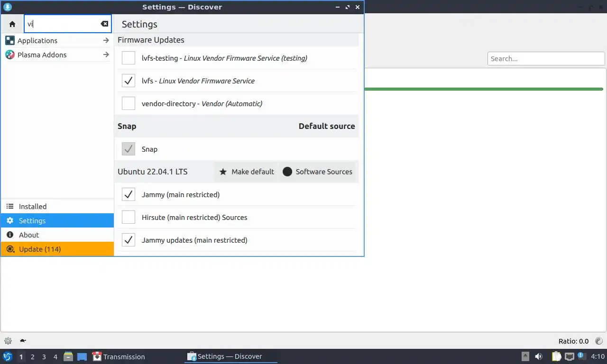Click the Transmission ratio statistics icon
607x364 pixels.
[599, 341]
